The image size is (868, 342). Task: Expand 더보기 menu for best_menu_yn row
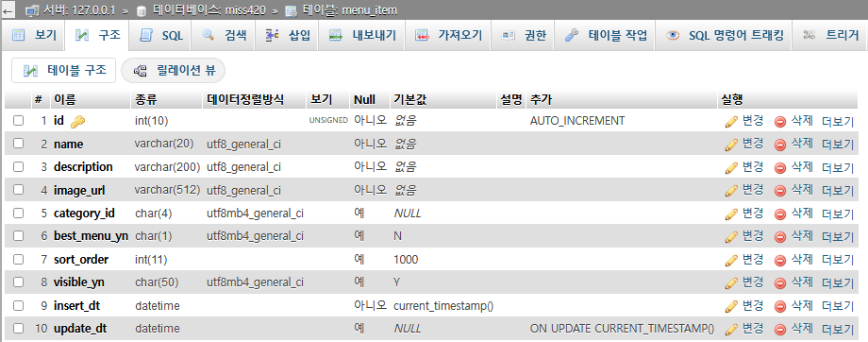coord(838,237)
